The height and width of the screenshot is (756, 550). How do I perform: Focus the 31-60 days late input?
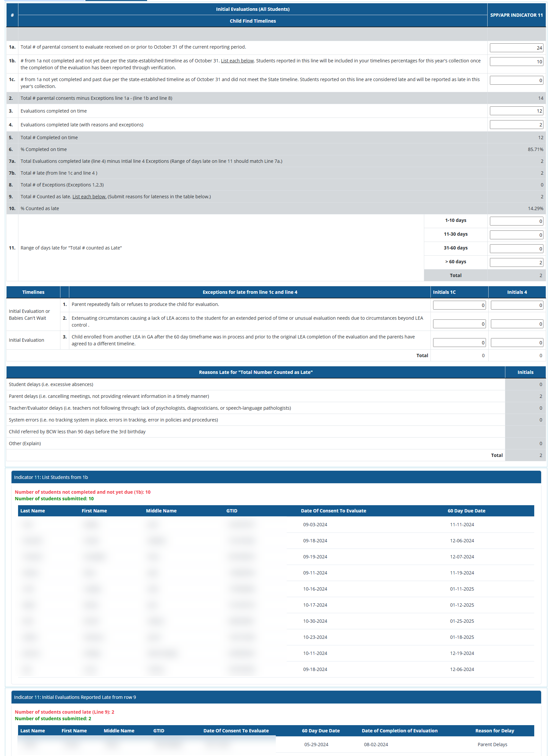[x=516, y=249]
